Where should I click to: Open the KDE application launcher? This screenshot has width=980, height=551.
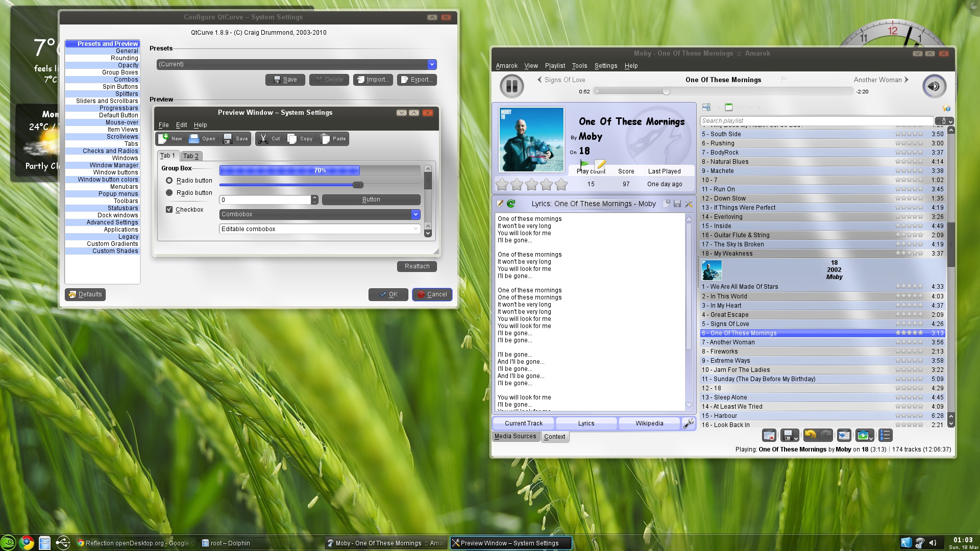point(8,543)
